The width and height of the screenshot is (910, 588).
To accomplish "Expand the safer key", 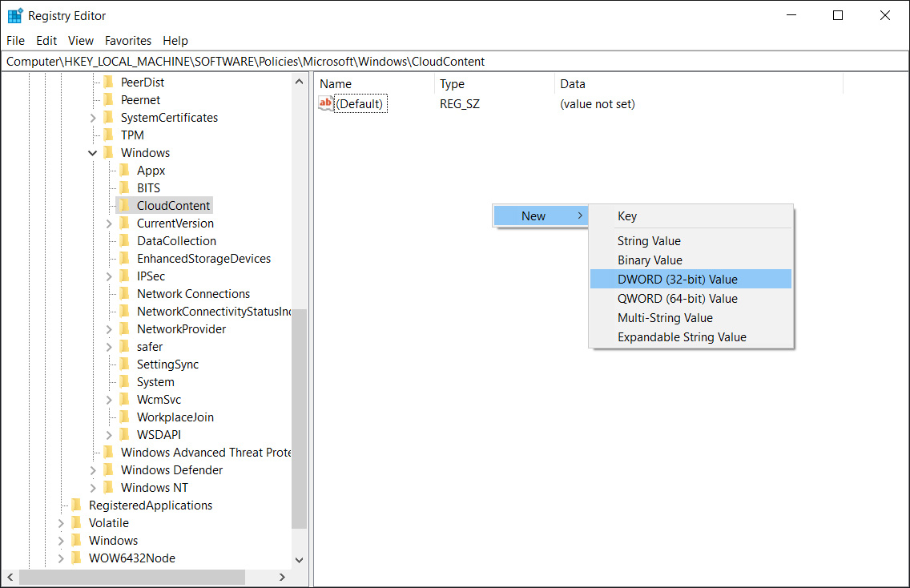I will tap(108, 347).
